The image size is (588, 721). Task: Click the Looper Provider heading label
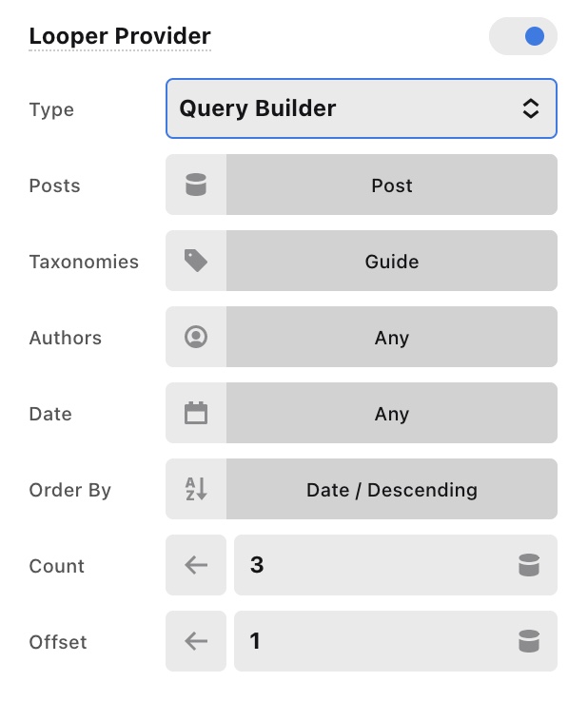point(120,36)
